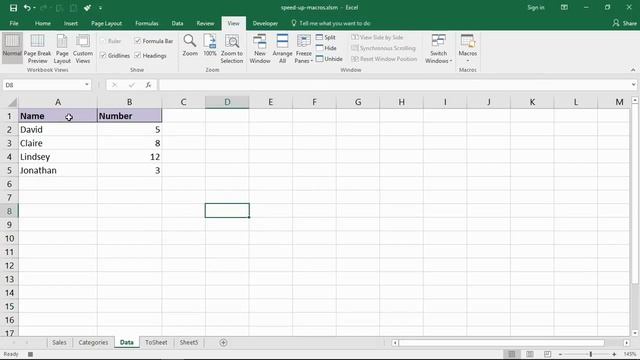The height and width of the screenshot is (360, 640).
Task: Switch to the Insert ribbon tab
Action: click(x=71, y=23)
